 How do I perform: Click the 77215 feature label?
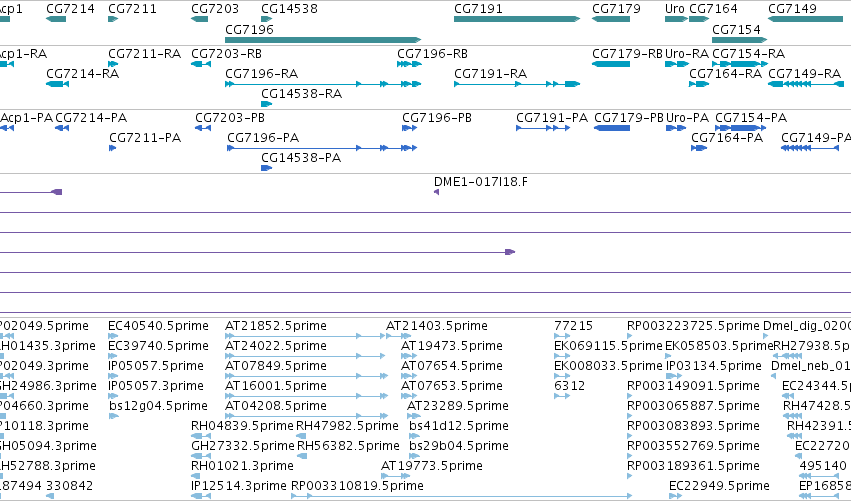click(x=574, y=326)
